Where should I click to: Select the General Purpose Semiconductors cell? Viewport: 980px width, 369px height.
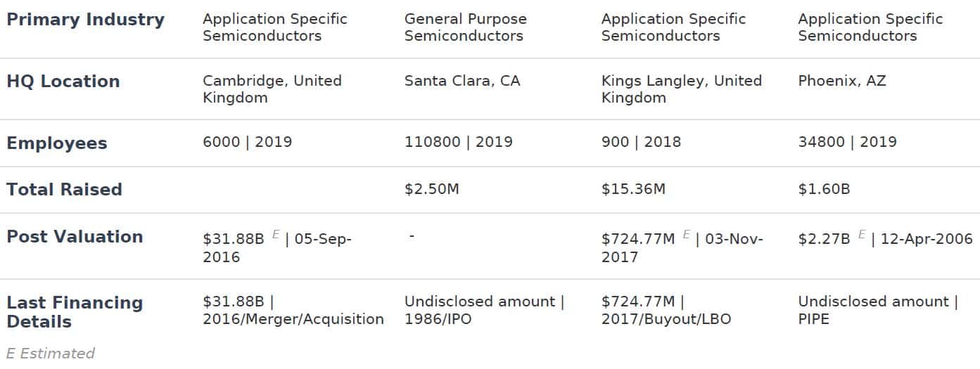pyautogui.click(x=465, y=27)
